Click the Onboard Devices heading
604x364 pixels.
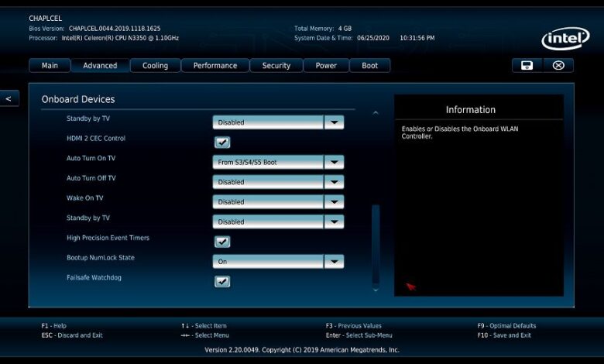[78, 99]
